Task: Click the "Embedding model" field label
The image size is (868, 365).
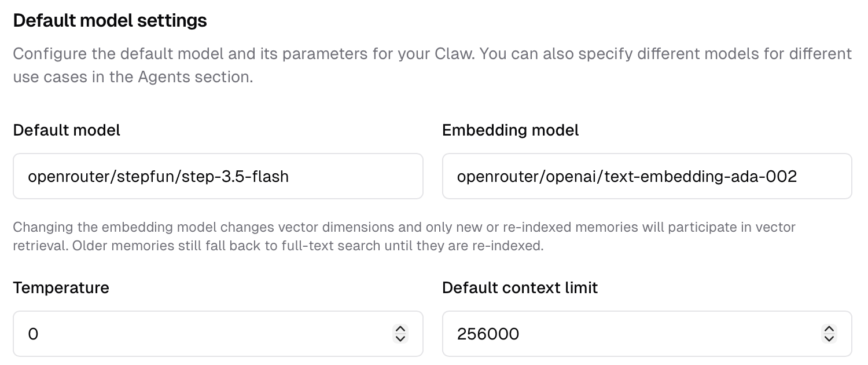Action: pos(510,130)
